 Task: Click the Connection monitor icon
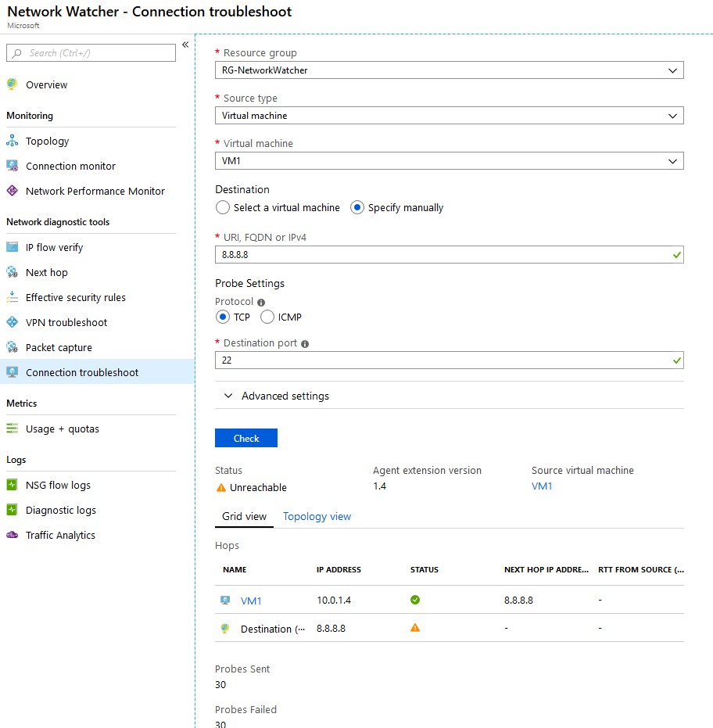point(12,166)
